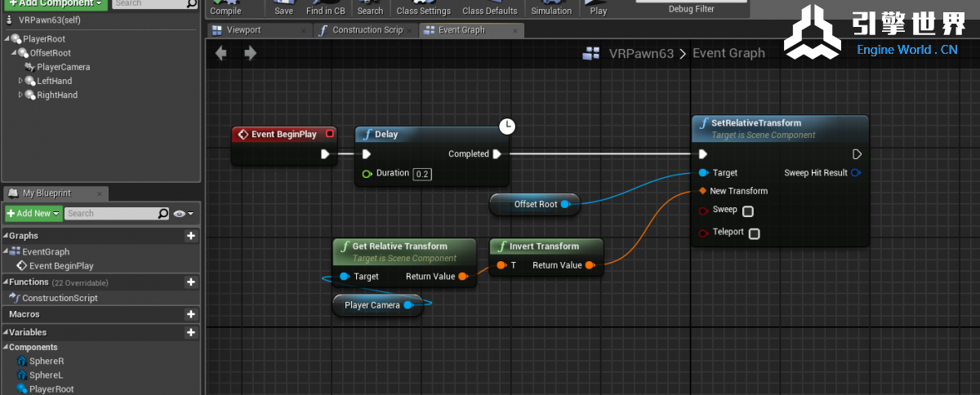The width and height of the screenshot is (980, 395).
Task: Expand the LeftHand component tree
Action: click(x=21, y=82)
